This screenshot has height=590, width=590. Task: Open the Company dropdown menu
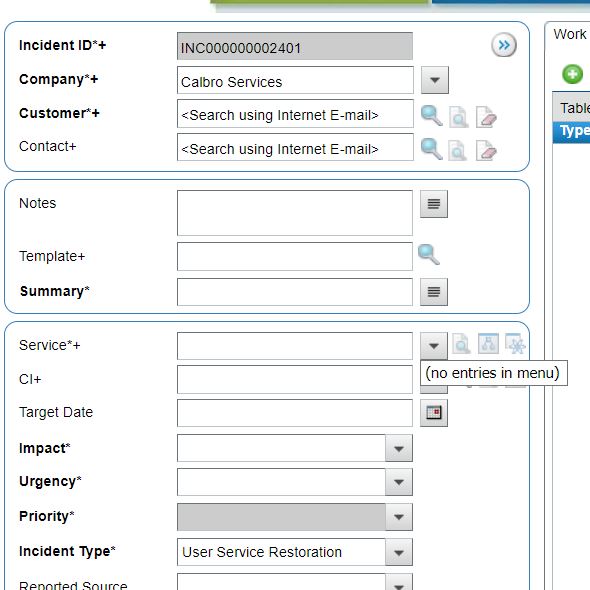pyautogui.click(x=435, y=80)
